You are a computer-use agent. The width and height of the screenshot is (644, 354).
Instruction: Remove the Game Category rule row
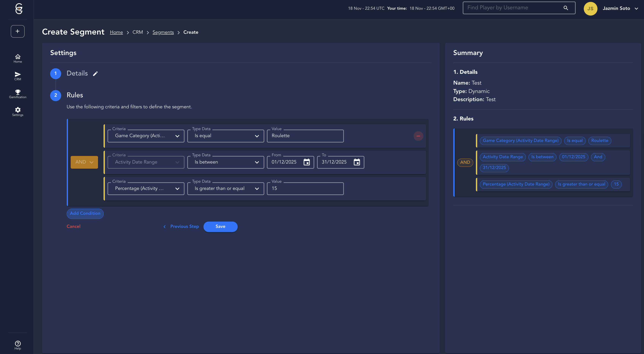tap(418, 136)
